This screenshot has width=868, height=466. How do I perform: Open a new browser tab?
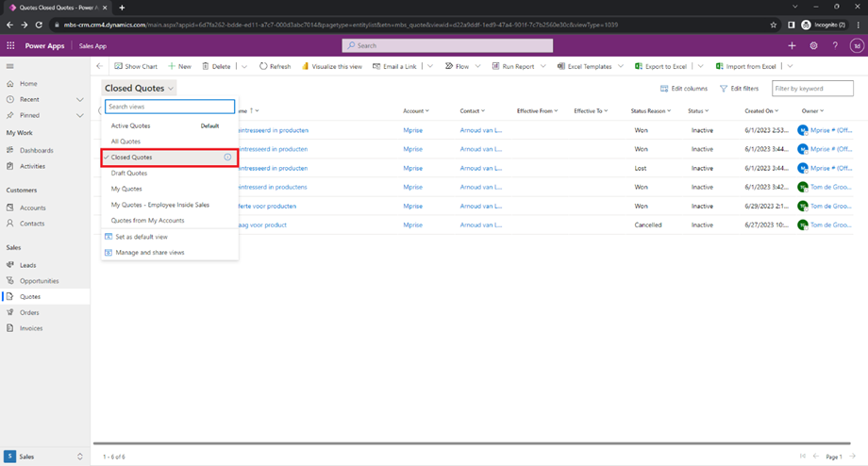pos(122,8)
